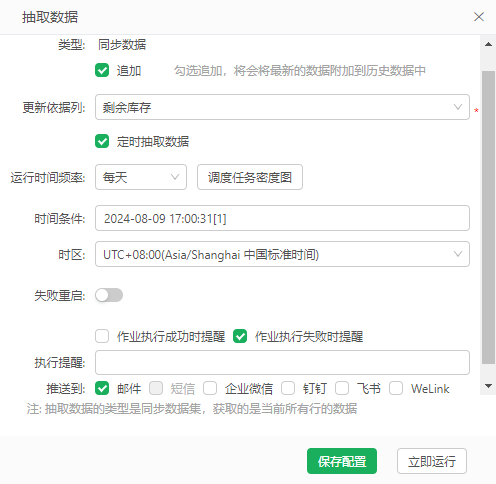Click the 保存配置 button
This screenshot has height=484, width=496.
click(342, 461)
